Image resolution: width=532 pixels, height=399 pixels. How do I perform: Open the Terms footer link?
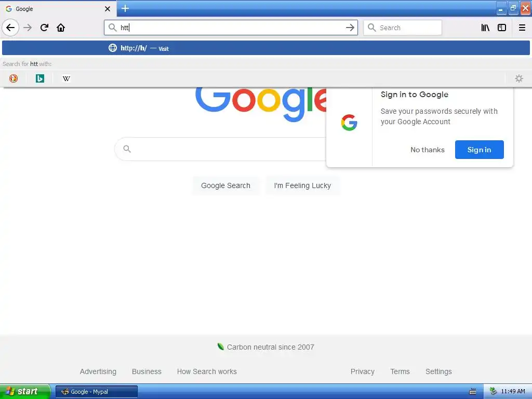400,371
